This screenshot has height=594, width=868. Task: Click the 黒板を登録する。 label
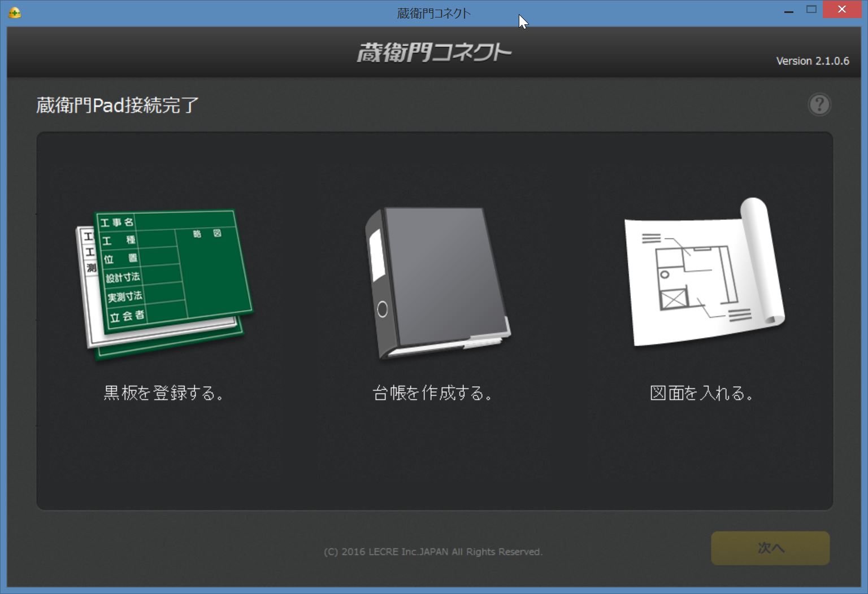coord(163,395)
